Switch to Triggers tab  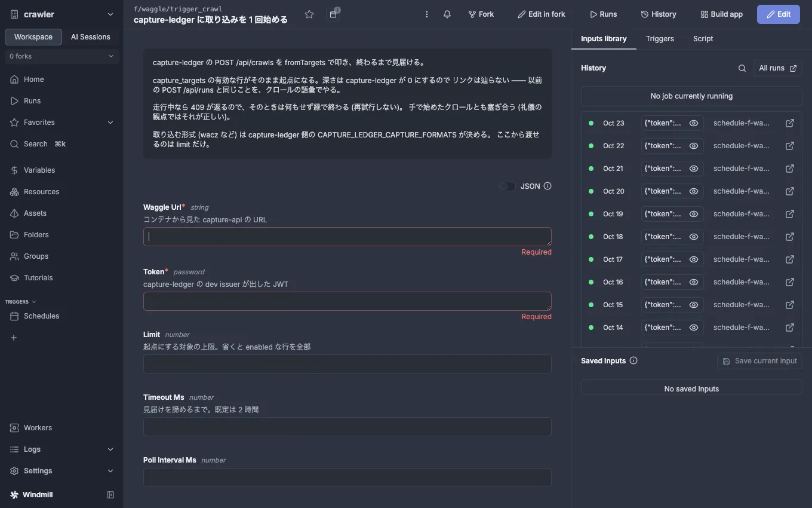[660, 39]
